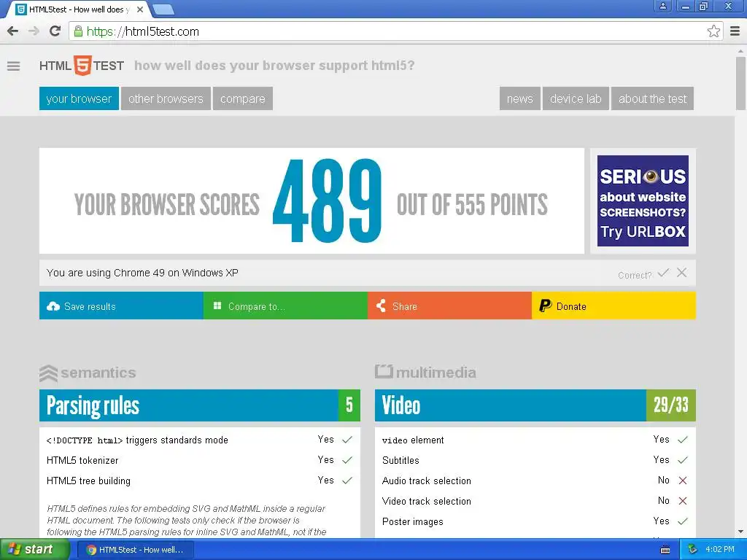
Task: Click the Save results button
Action: (x=122, y=306)
